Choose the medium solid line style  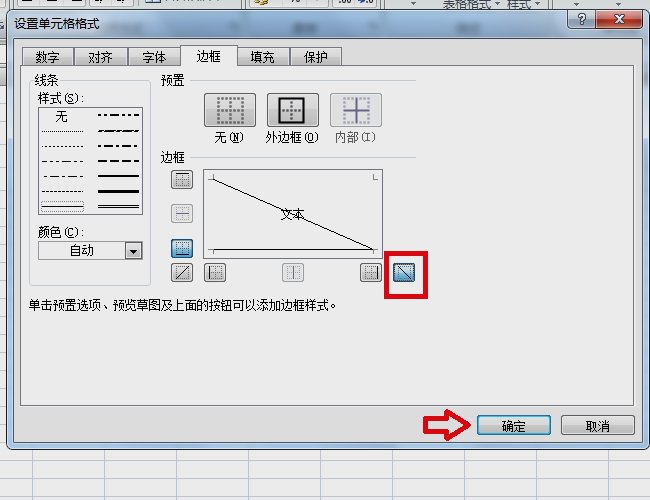[x=119, y=176]
